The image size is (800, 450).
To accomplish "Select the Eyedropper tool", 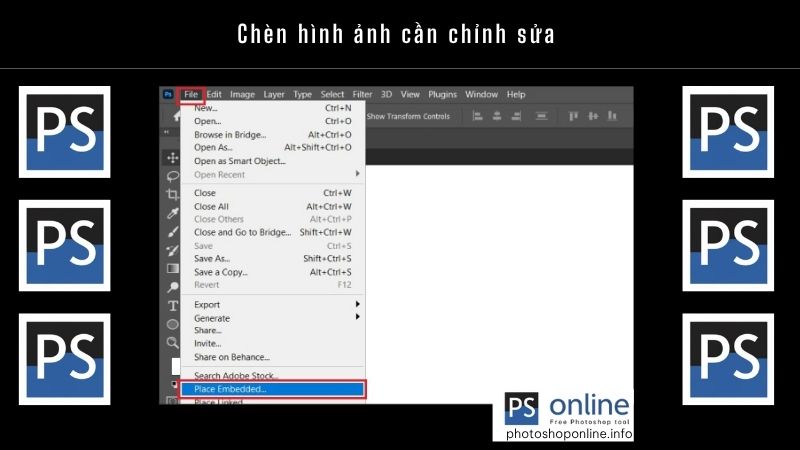I will [x=172, y=213].
